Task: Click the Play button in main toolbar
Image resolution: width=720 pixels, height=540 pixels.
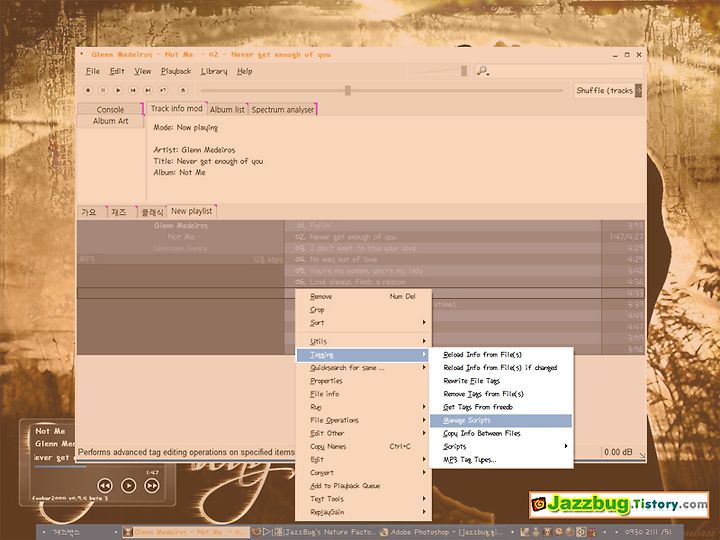Action: [x=118, y=90]
